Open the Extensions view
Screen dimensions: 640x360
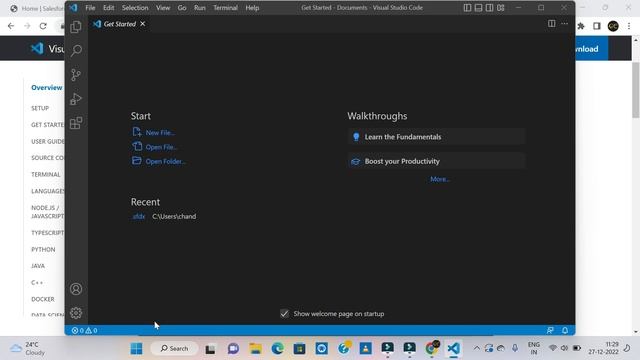click(76, 123)
